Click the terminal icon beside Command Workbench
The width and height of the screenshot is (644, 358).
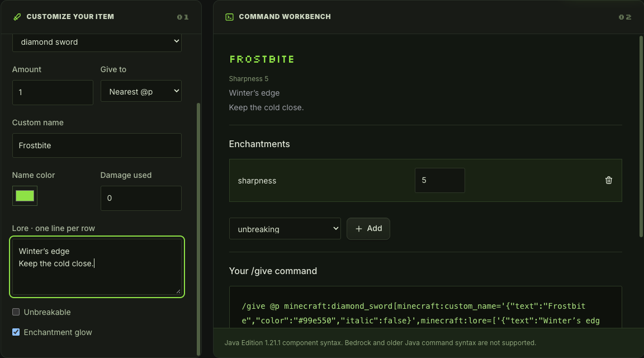230,17
